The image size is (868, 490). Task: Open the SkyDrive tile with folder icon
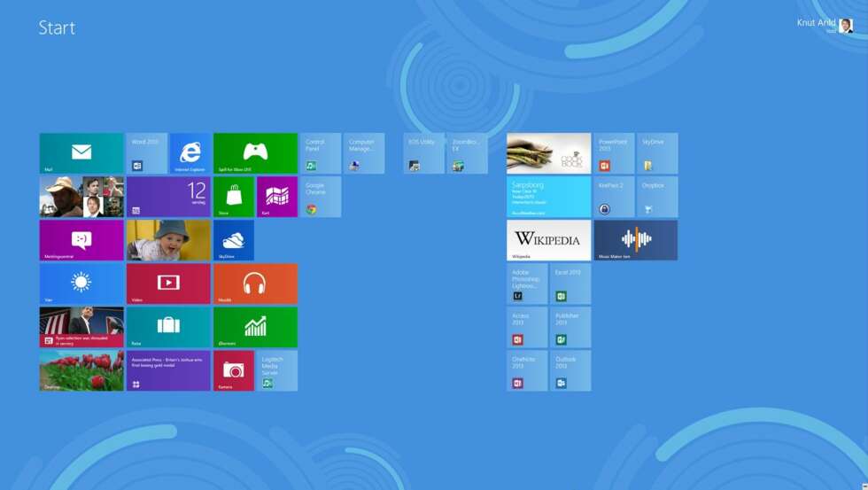[x=657, y=153]
